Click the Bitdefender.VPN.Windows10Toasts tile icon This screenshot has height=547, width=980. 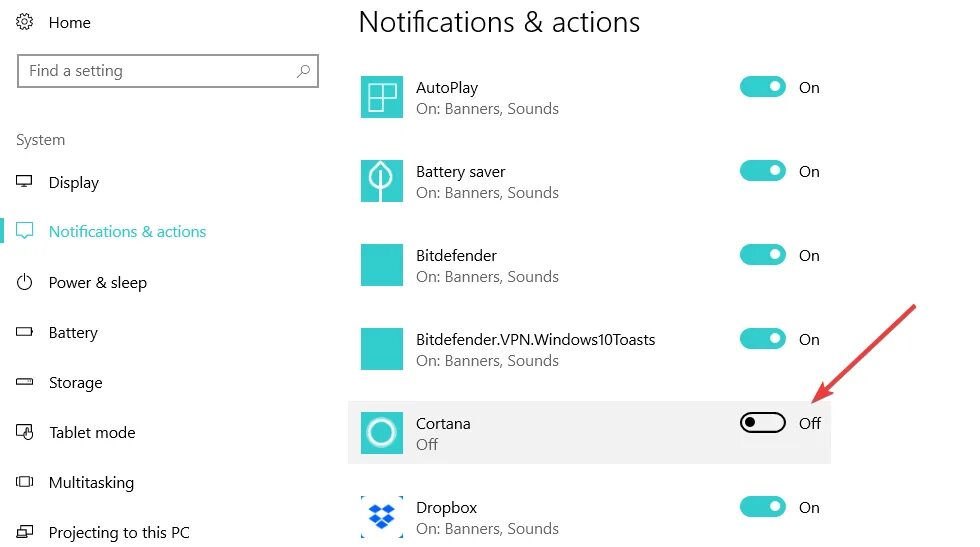382,349
